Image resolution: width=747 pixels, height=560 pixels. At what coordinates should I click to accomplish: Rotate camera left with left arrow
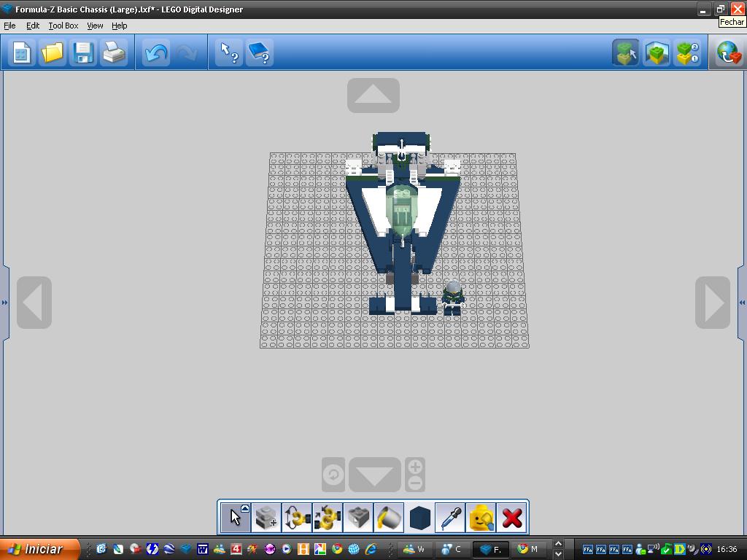34,303
